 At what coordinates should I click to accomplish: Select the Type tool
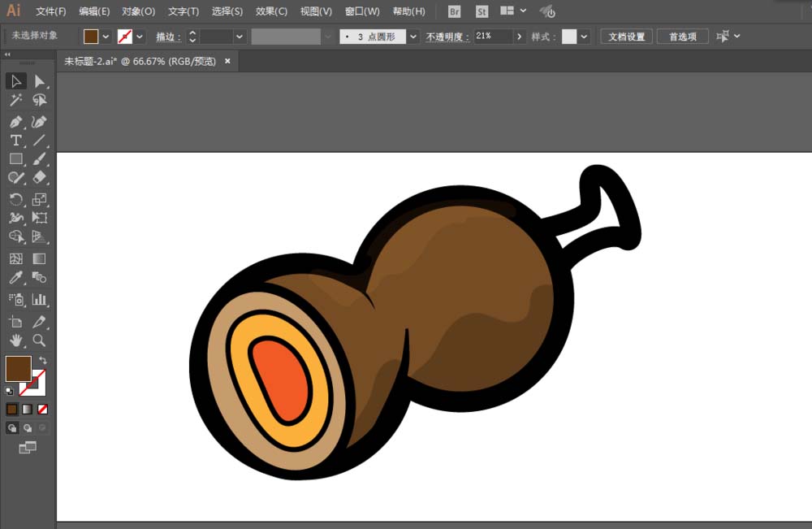pos(16,141)
